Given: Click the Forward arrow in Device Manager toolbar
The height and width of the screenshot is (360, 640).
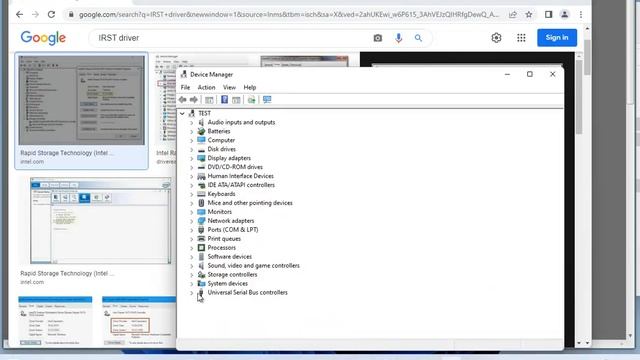Looking at the screenshot, I should coord(194,100).
